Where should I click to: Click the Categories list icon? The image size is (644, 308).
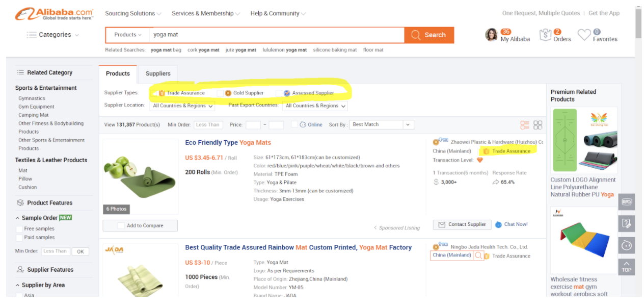point(32,35)
